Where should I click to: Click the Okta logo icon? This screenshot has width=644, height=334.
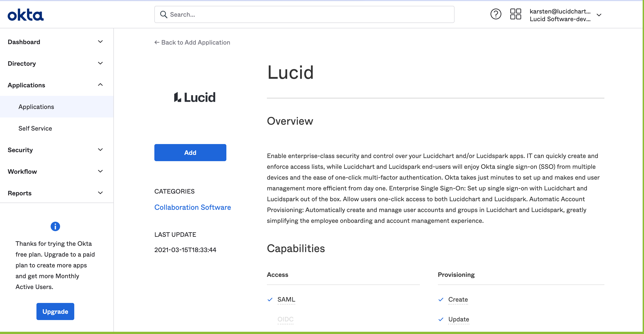26,15
